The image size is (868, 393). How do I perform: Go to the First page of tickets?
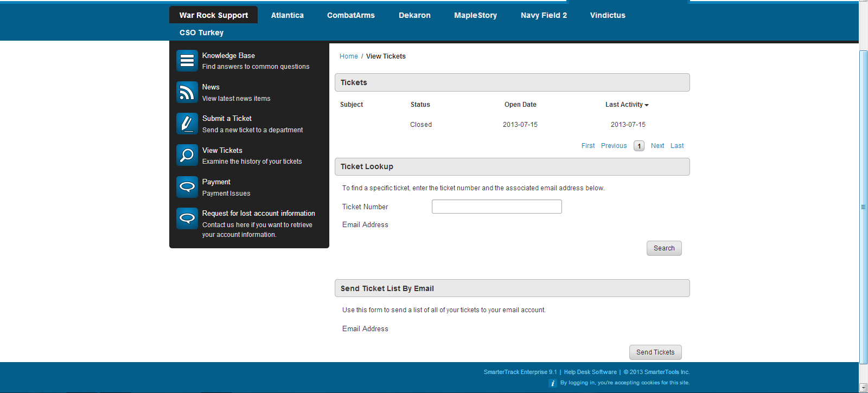click(588, 146)
